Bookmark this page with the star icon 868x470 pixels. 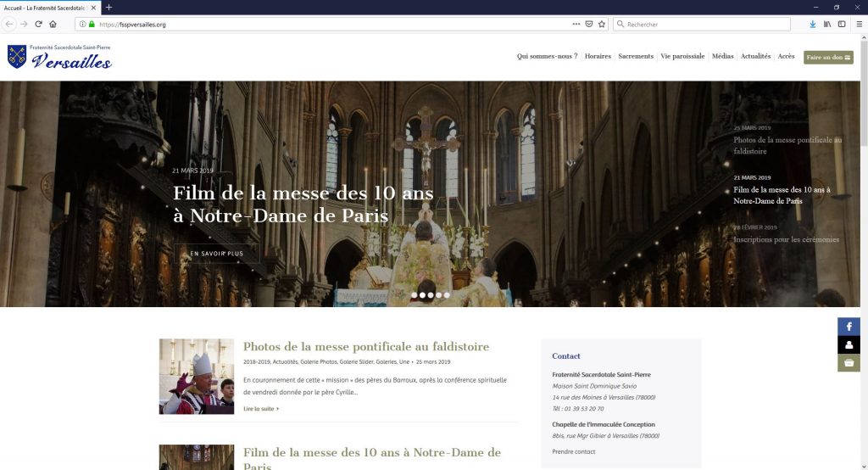pos(602,25)
